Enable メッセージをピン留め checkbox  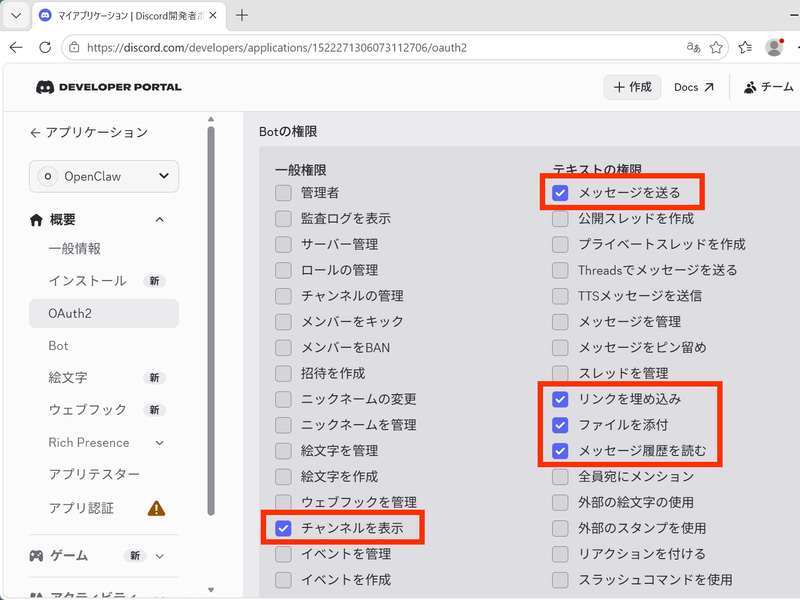tap(560, 348)
